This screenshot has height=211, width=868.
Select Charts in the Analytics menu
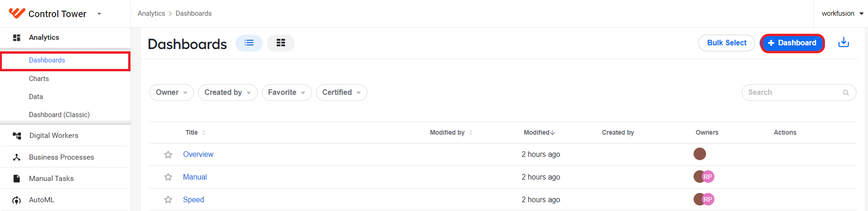point(39,79)
